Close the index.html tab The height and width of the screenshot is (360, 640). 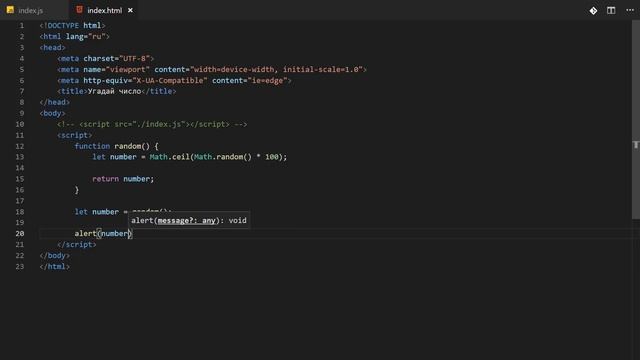click(x=130, y=11)
